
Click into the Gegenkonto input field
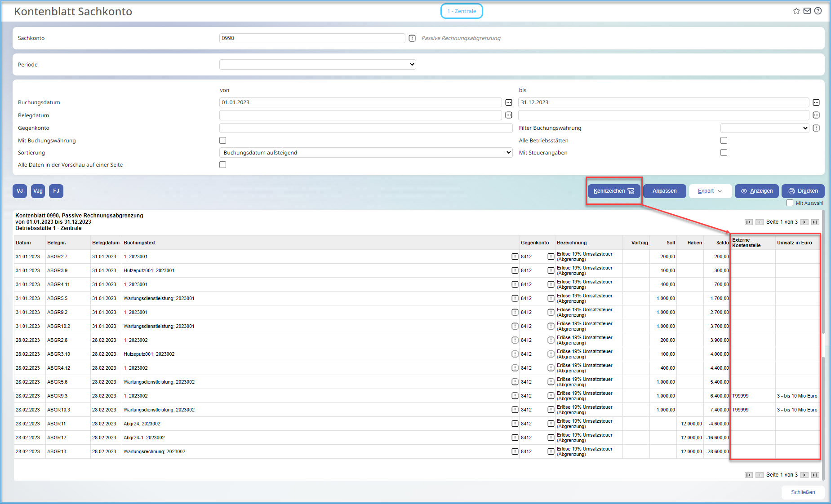tap(366, 128)
